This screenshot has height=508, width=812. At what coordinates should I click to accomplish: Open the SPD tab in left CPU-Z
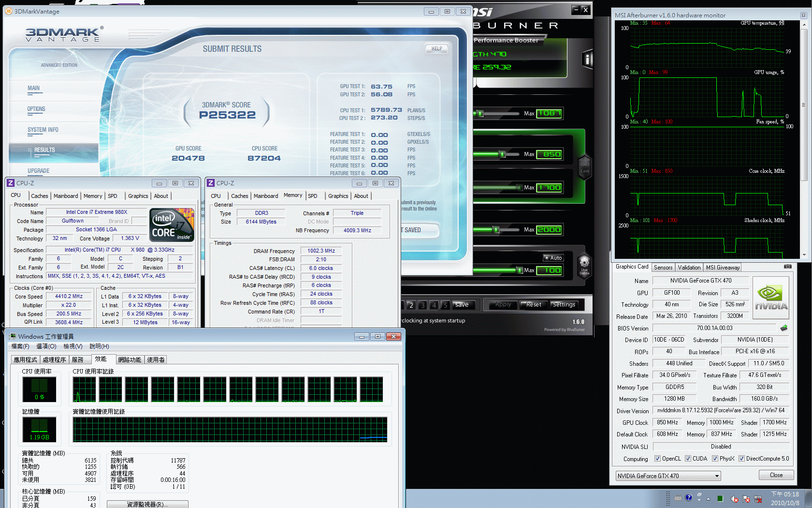[x=113, y=196]
